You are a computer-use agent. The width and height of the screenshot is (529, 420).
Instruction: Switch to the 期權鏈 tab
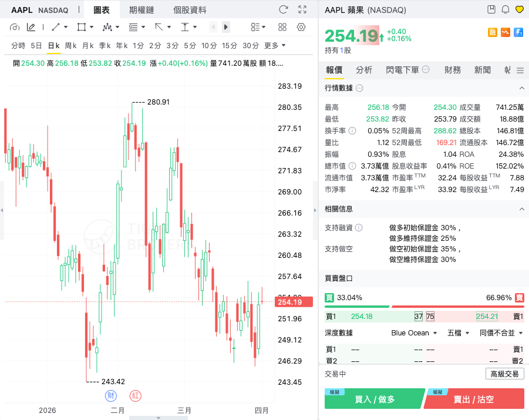pos(141,10)
